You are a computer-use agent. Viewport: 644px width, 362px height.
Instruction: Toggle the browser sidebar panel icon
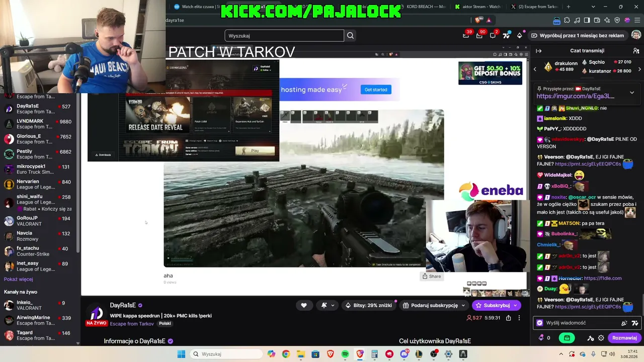[587, 20]
